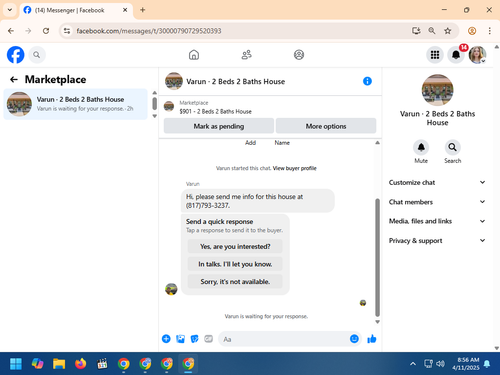Search in conversation via magnifier icon
Viewport: 500px width, 375px height.
[x=452, y=147]
